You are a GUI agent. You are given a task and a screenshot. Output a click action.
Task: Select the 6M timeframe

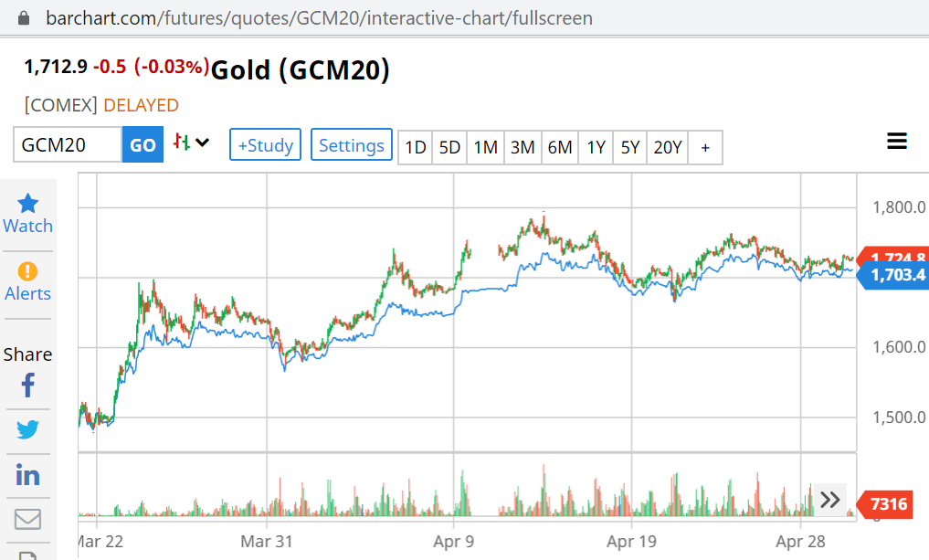[x=559, y=146]
